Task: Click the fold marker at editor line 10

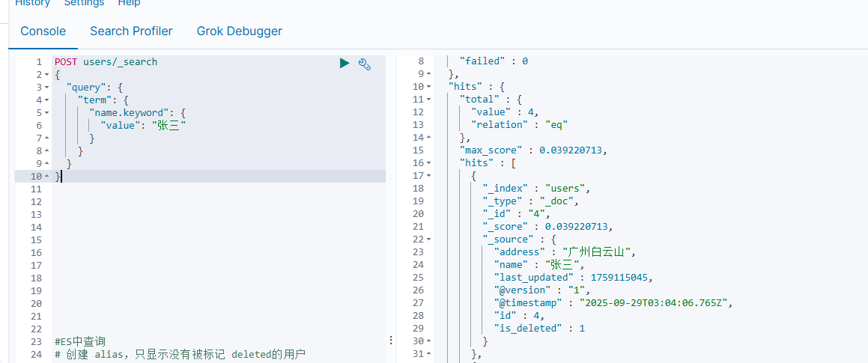Action: click(x=46, y=177)
